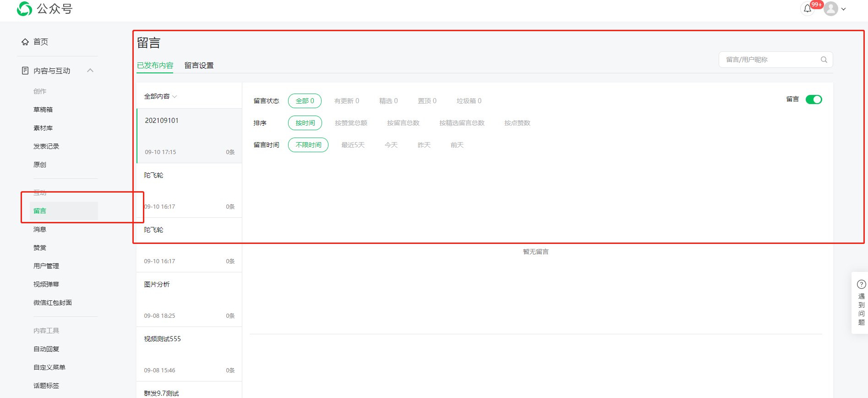The height and width of the screenshot is (398, 868).
Task: Open 消息 in the sidebar
Action: coord(40,229)
